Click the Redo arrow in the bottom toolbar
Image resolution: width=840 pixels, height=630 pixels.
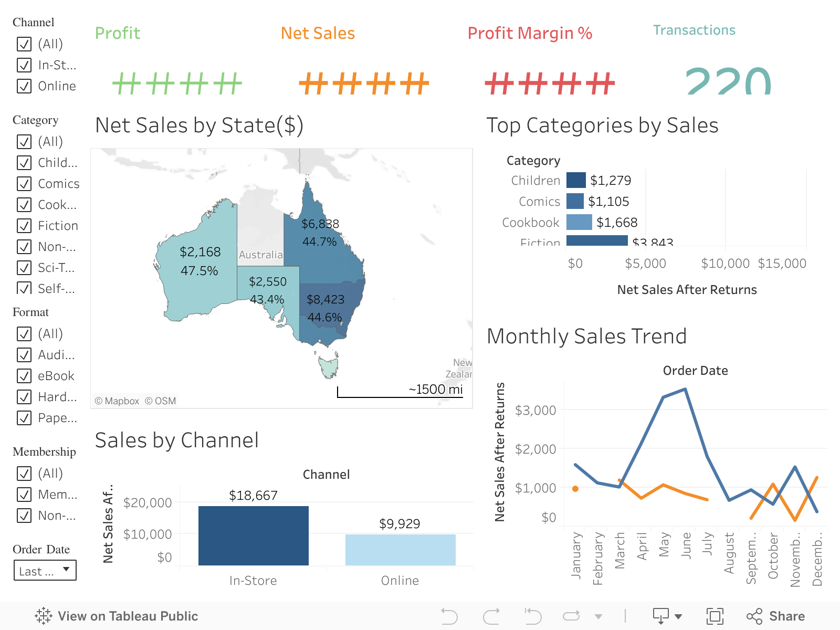coord(491,616)
